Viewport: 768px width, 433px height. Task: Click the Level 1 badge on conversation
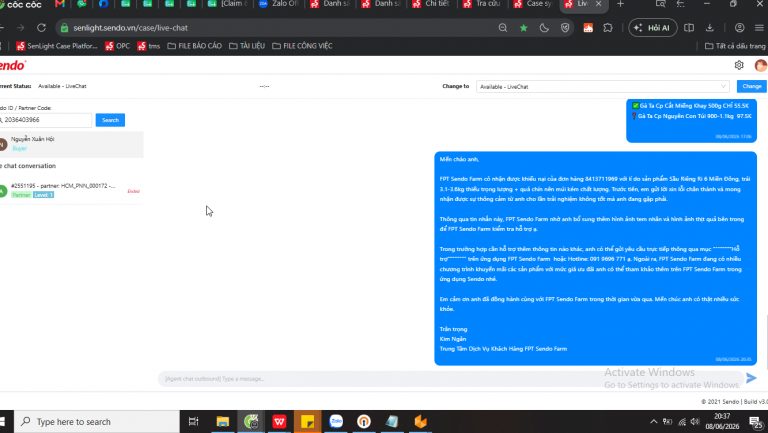point(44,195)
